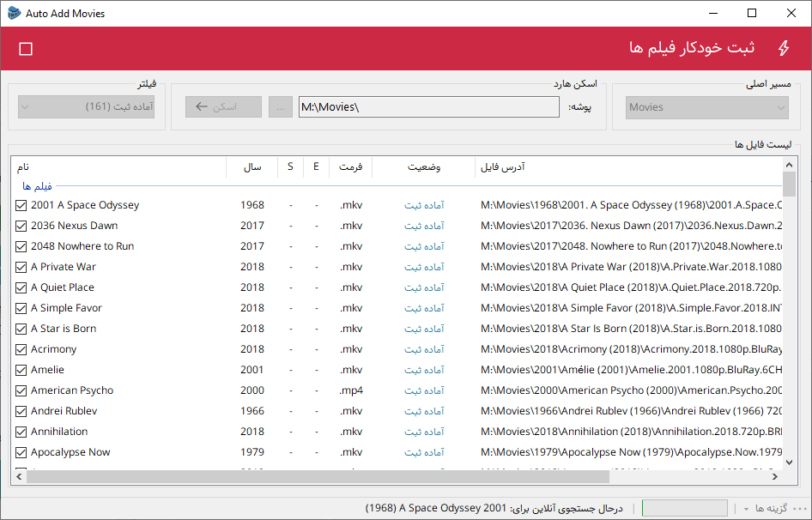Image resolution: width=812 pixels, height=520 pixels.
Task: Click the horizontal scrollbar thumb
Action: pyautogui.click(x=318, y=476)
